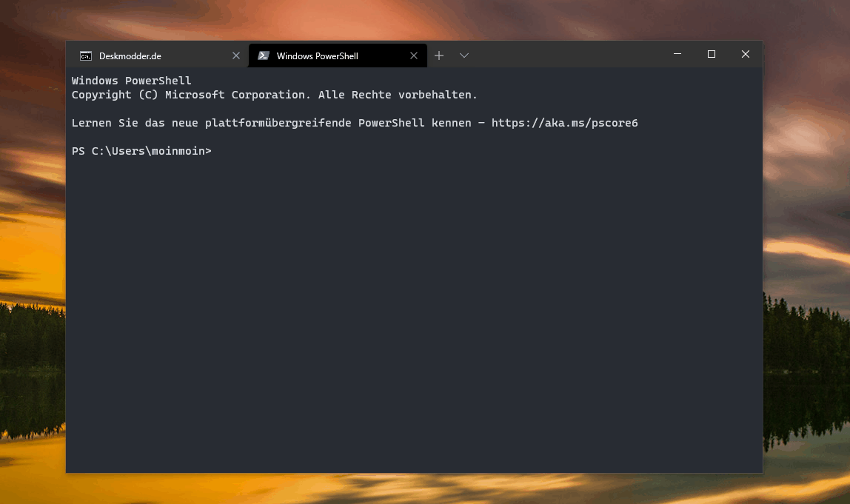The image size is (850, 504).
Task: Close the Windows PowerShell tab
Action: (414, 56)
